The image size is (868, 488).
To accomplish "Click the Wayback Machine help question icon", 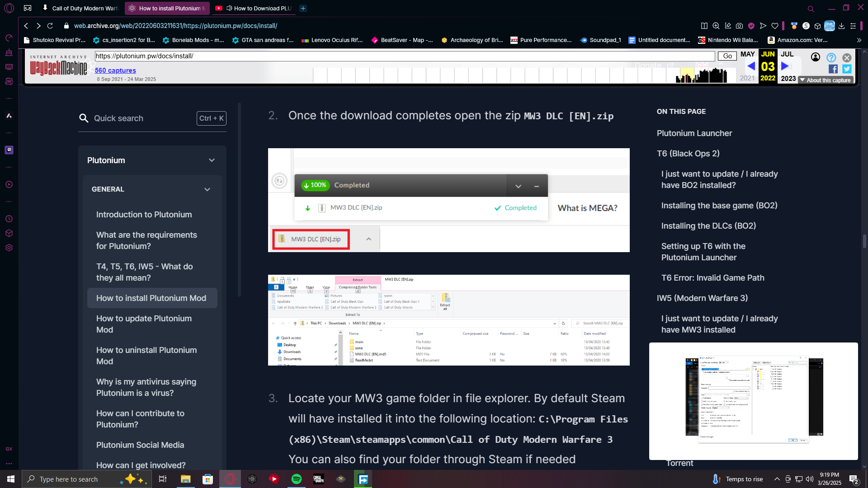I will pos(831,57).
